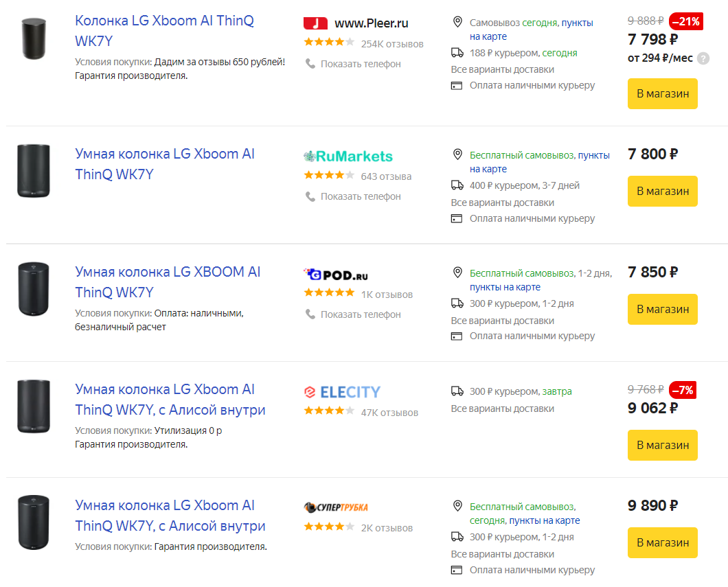Click the speaker thumbnail in Супертрубка offer
Viewport: 728px width, 587px height.
[x=34, y=522]
